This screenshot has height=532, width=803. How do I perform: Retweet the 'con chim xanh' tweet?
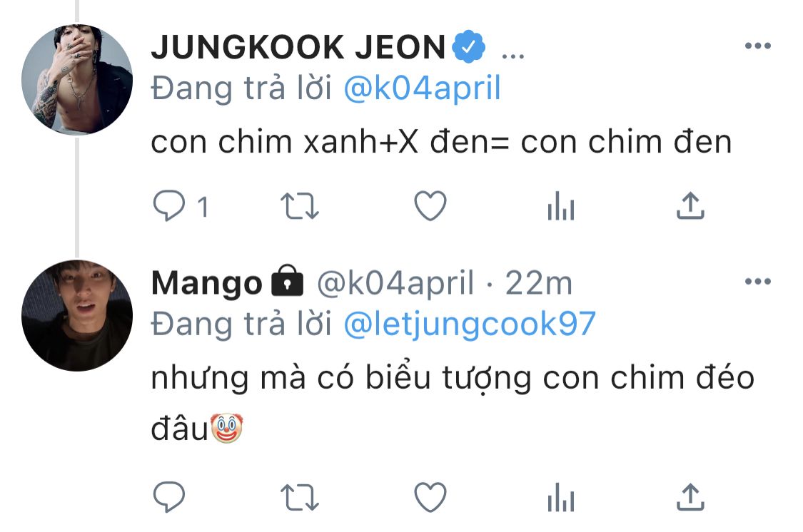point(300,206)
